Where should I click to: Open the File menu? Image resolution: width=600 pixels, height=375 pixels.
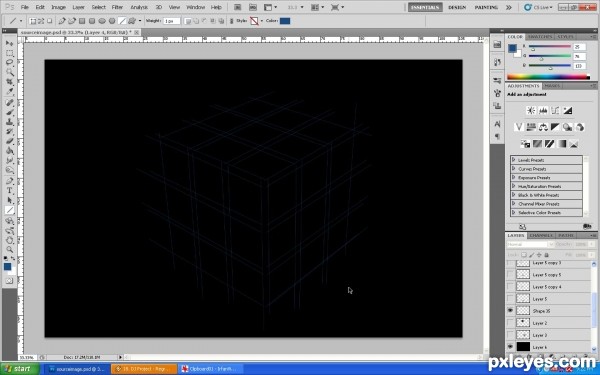tap(24, 7)
